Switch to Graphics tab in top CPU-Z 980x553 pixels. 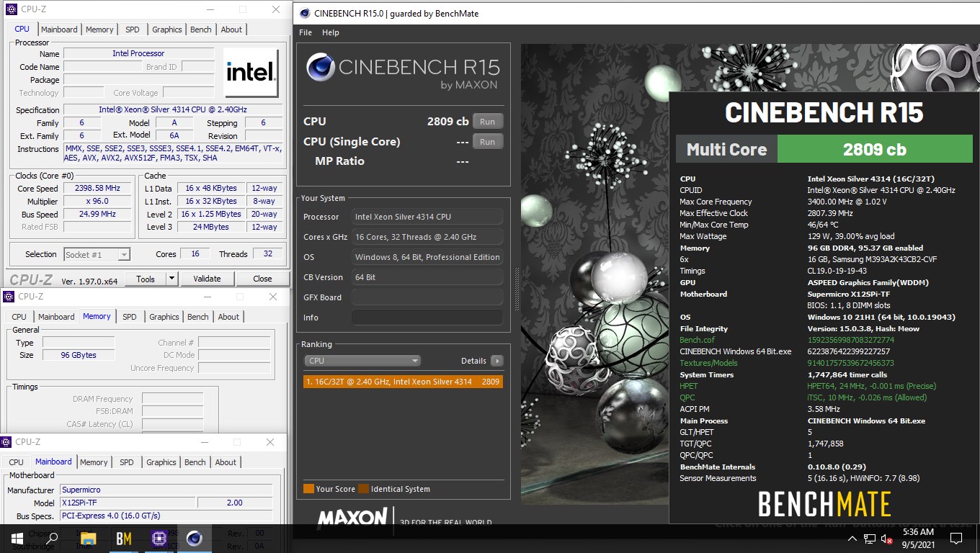[167, 30]
